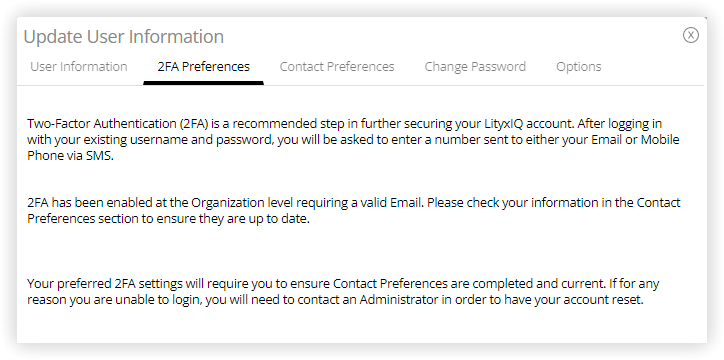Click the black underline beneath 2FA Preferences
Screen dimensions: 724x360
pyautogui.click(x=204, y=83)
